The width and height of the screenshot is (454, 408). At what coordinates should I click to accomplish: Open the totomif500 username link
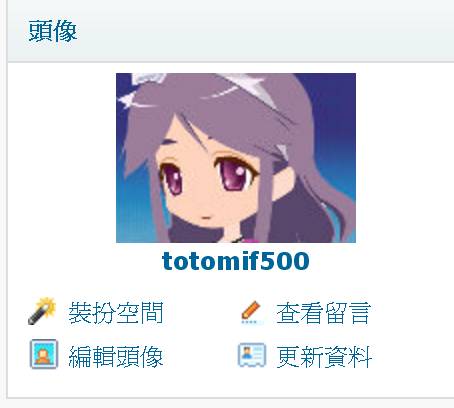236,261
